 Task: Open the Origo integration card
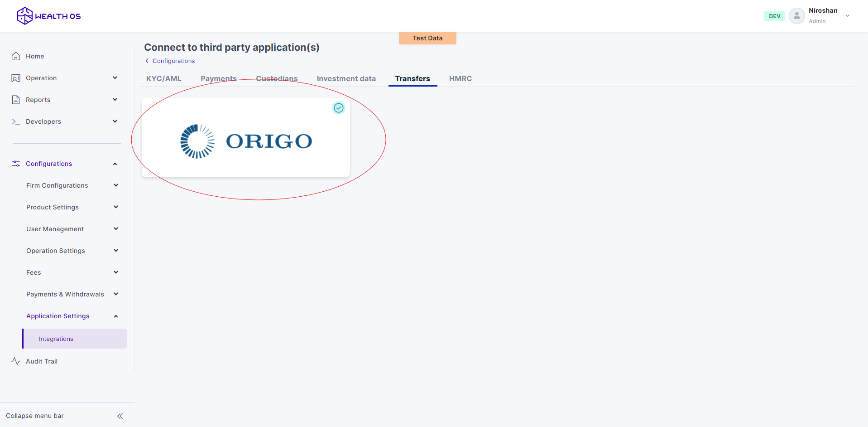246,137
